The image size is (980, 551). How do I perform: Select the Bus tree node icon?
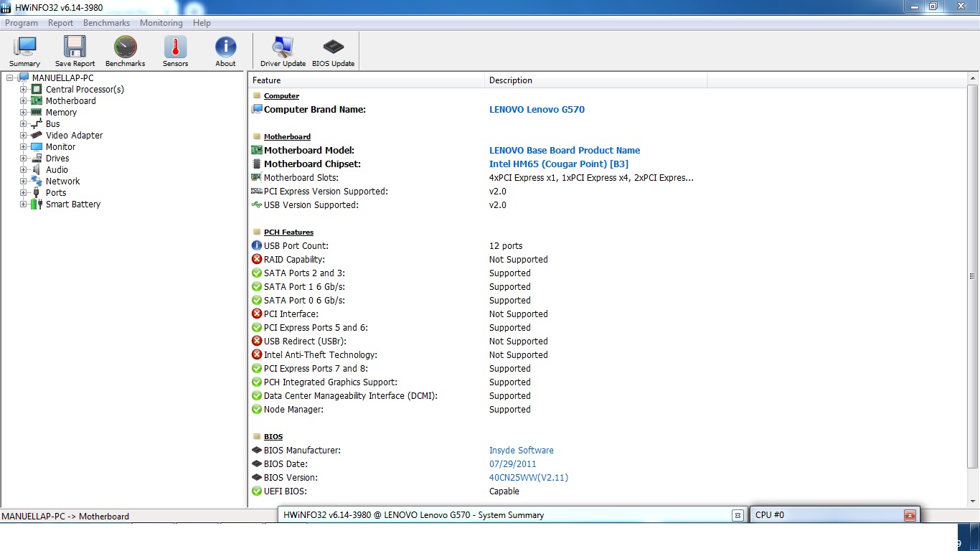[x=37, y=123]
